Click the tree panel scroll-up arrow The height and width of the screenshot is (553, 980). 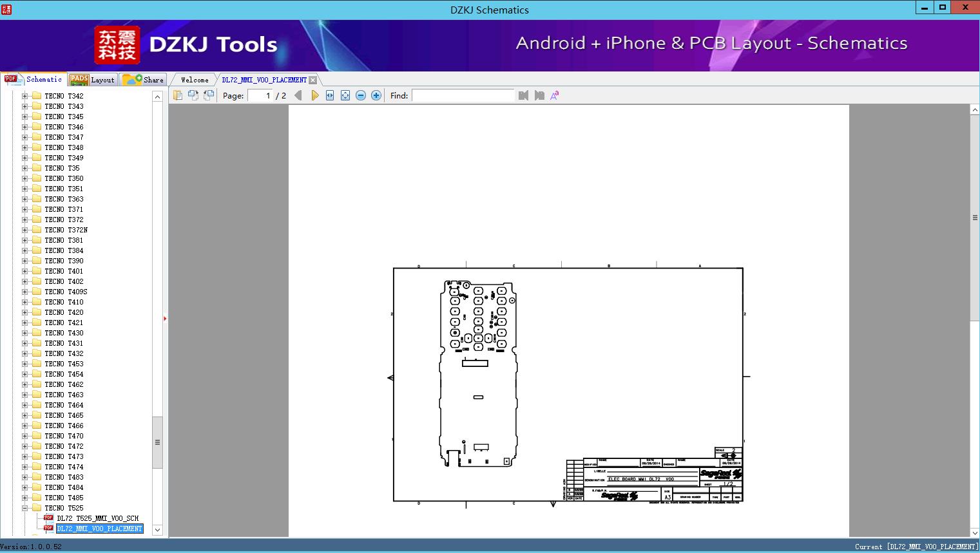[x=157, y=97]
